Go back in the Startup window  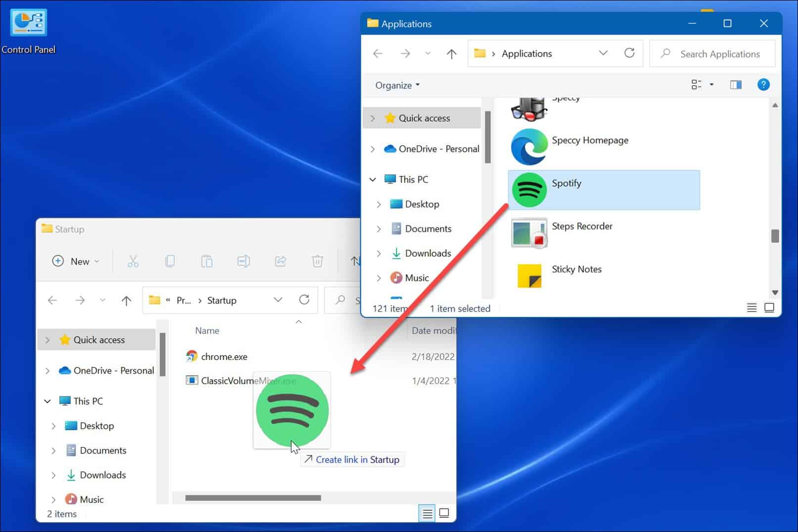tap(52, 300)
